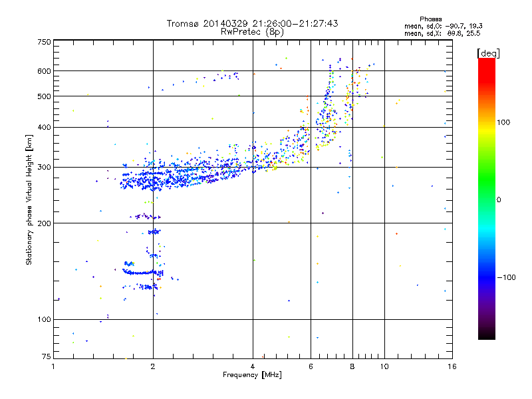
Task: Click the colorbar tick label '100'
Action: [x=503, y=122]
